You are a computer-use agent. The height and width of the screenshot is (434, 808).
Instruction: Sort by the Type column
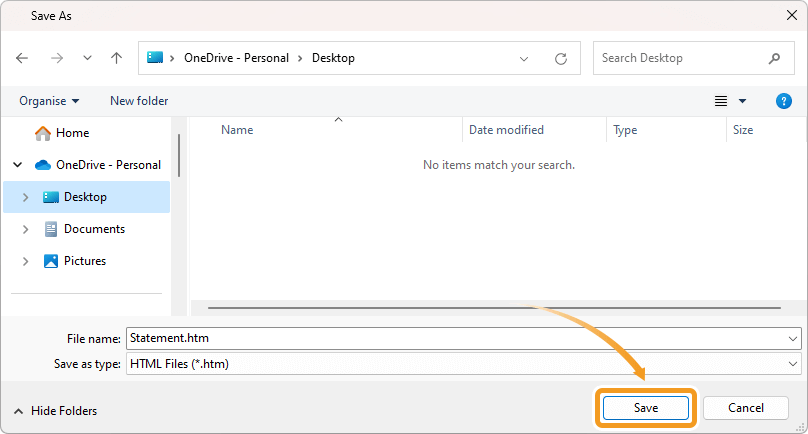(625, 130)
